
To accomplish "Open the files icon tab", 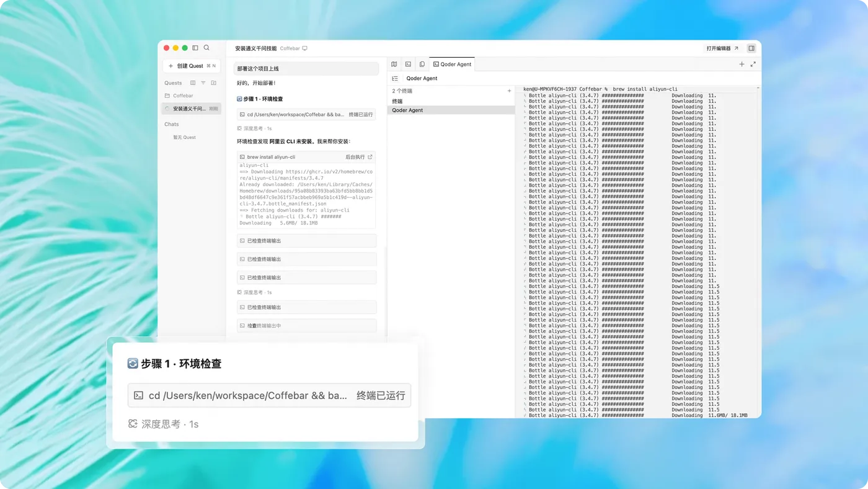I will pyautogui.click(x=422, y=64).
